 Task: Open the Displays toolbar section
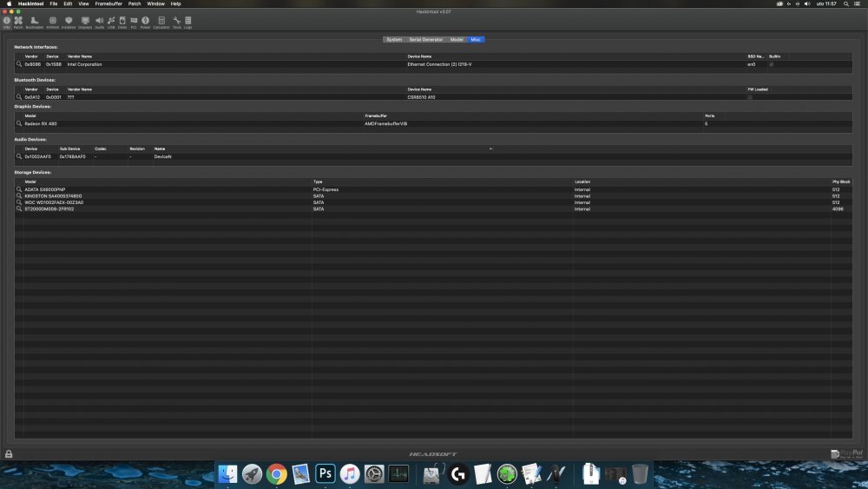tap(85, 23)
